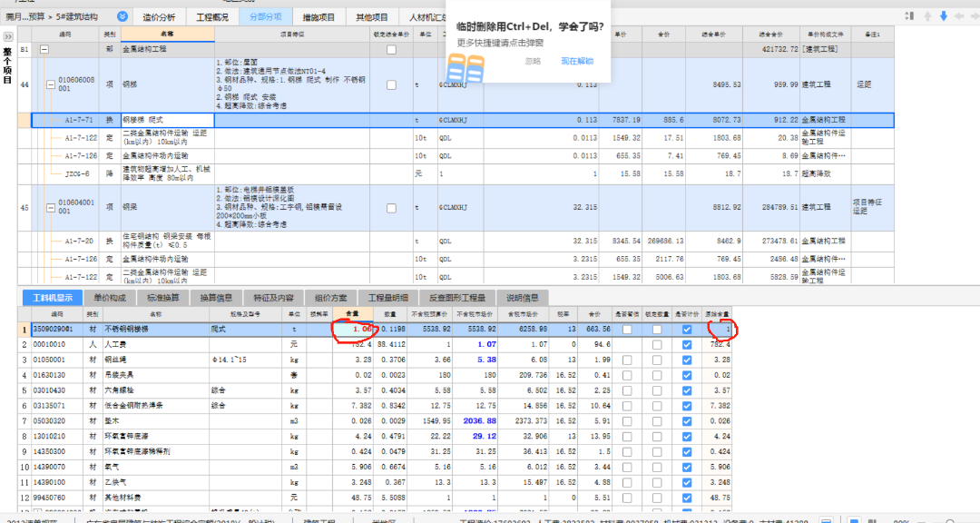Toggle 锁定数量 checkbox for 不锈钢钢楼梯 row

(x=657, y=329)
